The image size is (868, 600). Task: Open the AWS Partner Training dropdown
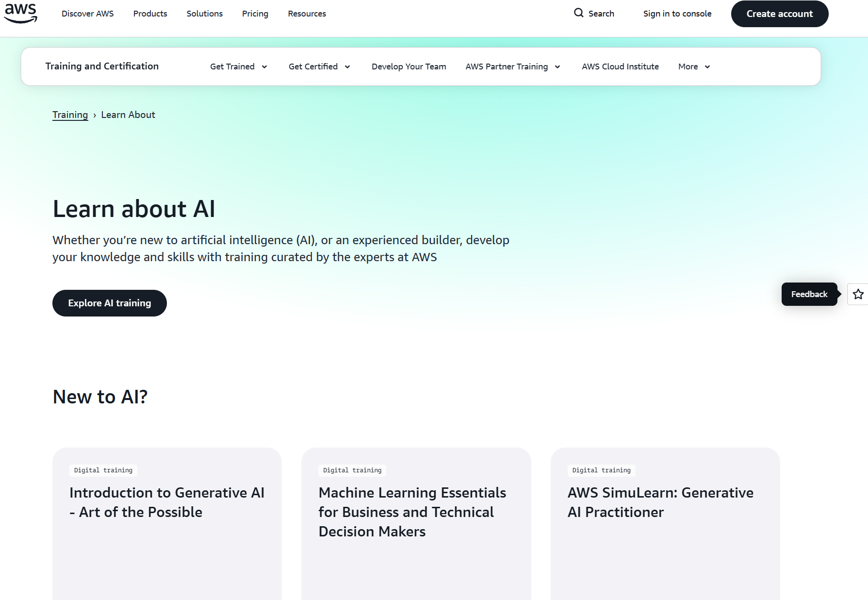tap(512, 67)
